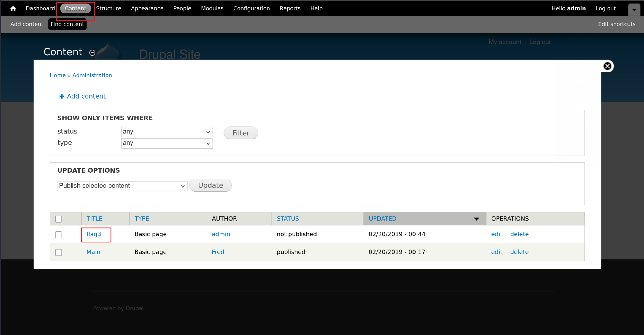Click date '02/20/2019 - 00:17'
Viewport: 644px width, 335px height.
(397, 252)
